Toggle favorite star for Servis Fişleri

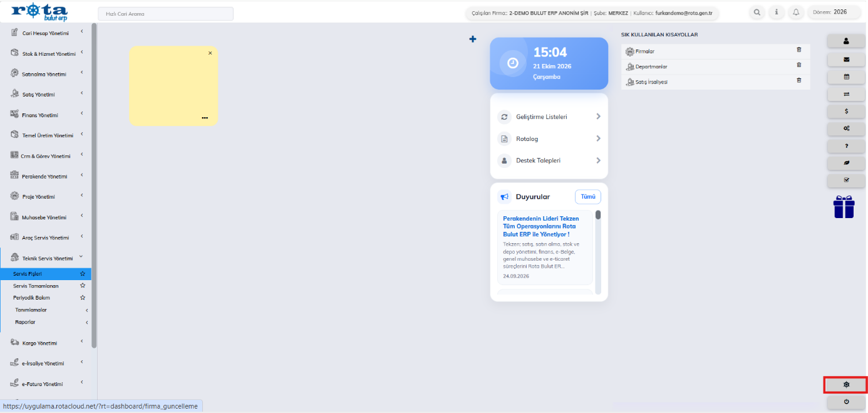coord(82,274)
